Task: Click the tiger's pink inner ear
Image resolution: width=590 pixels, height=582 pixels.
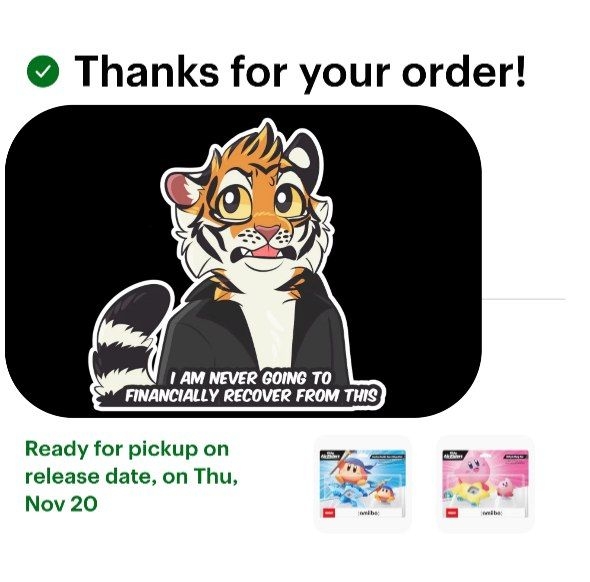Action: [180, 187]
